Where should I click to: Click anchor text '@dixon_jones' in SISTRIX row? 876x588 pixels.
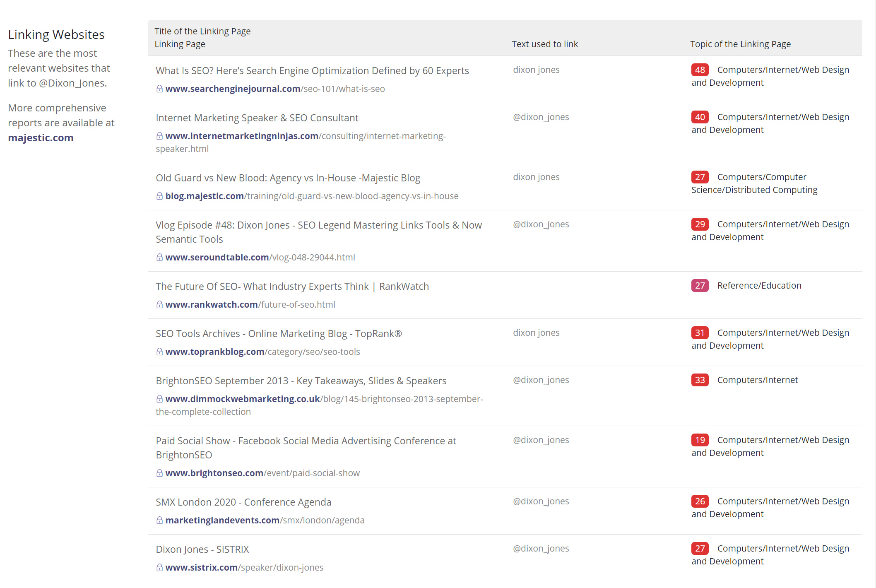(541, 548)
